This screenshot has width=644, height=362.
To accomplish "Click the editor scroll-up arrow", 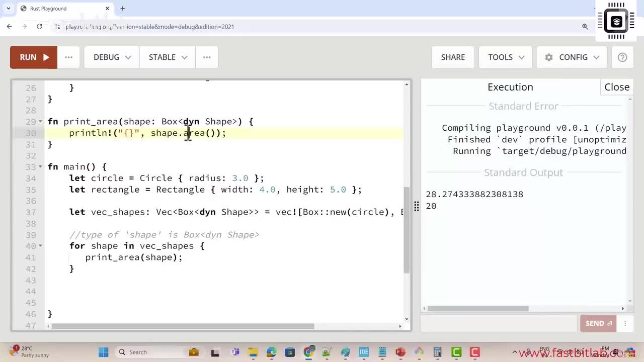I will 407,84.
